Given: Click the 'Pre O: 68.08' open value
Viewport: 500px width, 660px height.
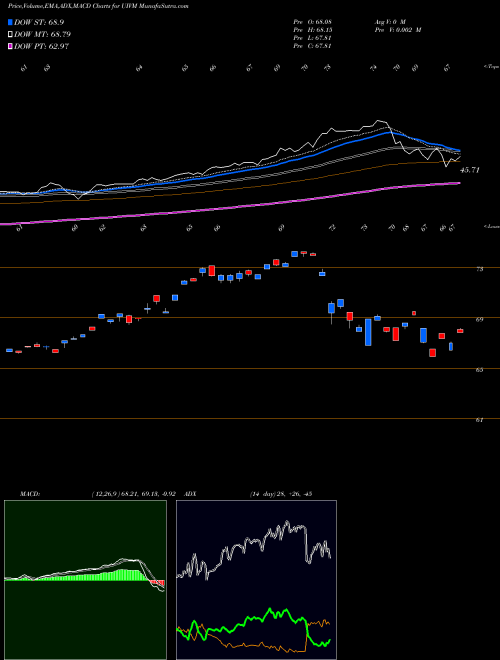Looking at the screenshot, I should (x=312, y=21).
